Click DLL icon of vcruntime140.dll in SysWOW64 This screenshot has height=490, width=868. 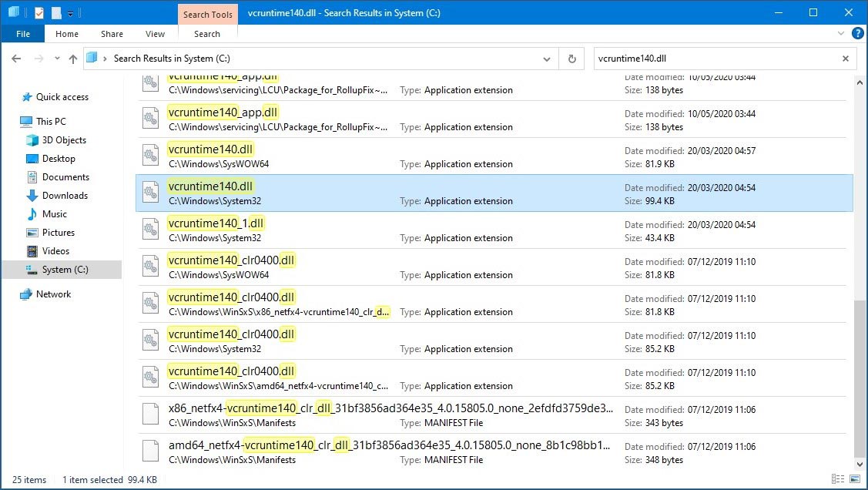(x=151, y=156)
